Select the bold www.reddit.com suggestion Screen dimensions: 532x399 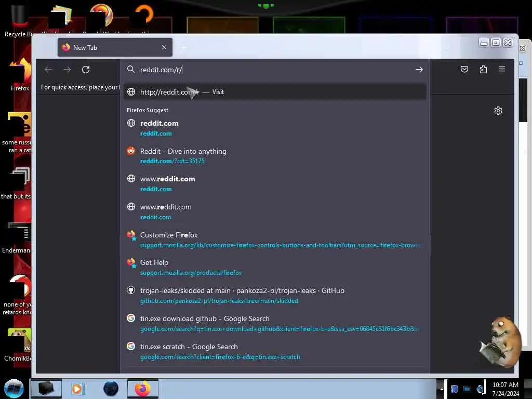pos(275,183)
